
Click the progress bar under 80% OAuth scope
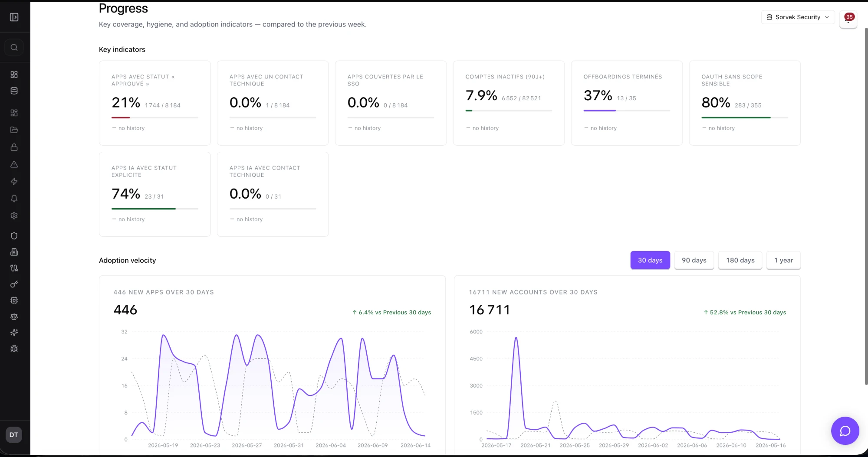click(x=745, y=118)
